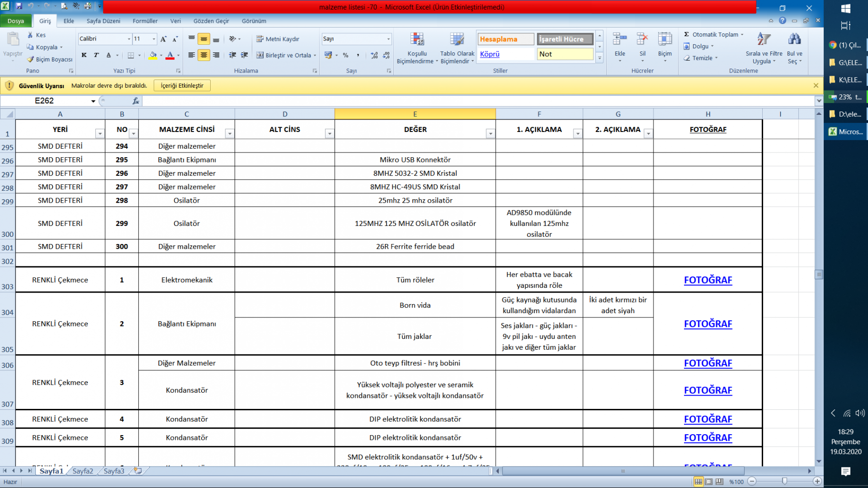Apply the Köprü cell style

tap(506, 54)
